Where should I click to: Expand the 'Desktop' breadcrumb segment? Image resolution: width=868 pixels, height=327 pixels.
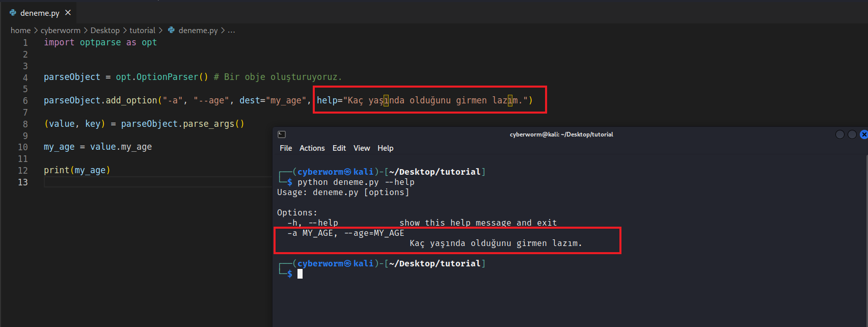105,31
